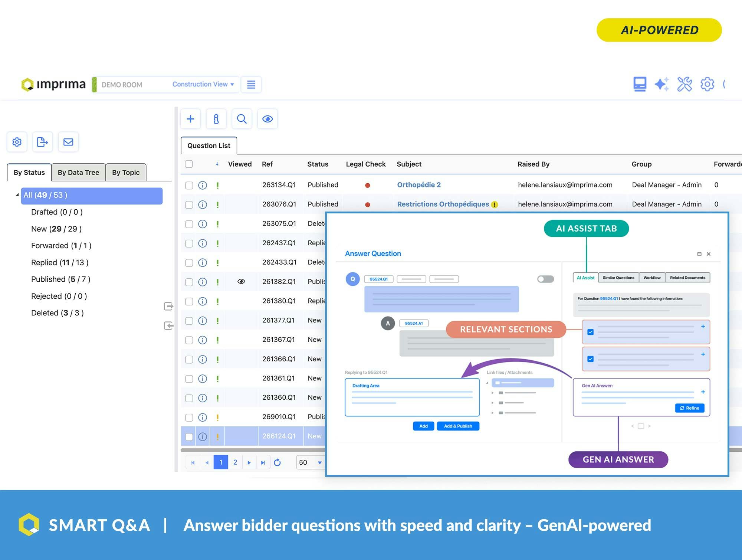Collapse the All (49/53) tree node

(17, 195)
